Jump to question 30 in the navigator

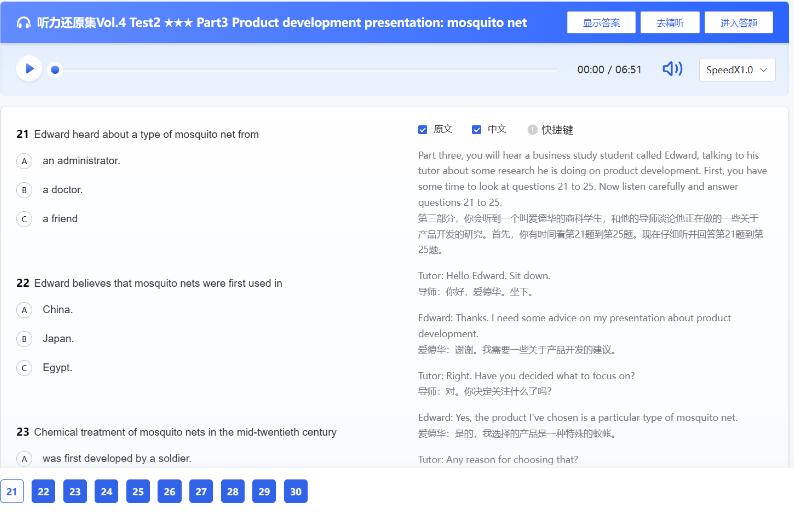(296, 491)
